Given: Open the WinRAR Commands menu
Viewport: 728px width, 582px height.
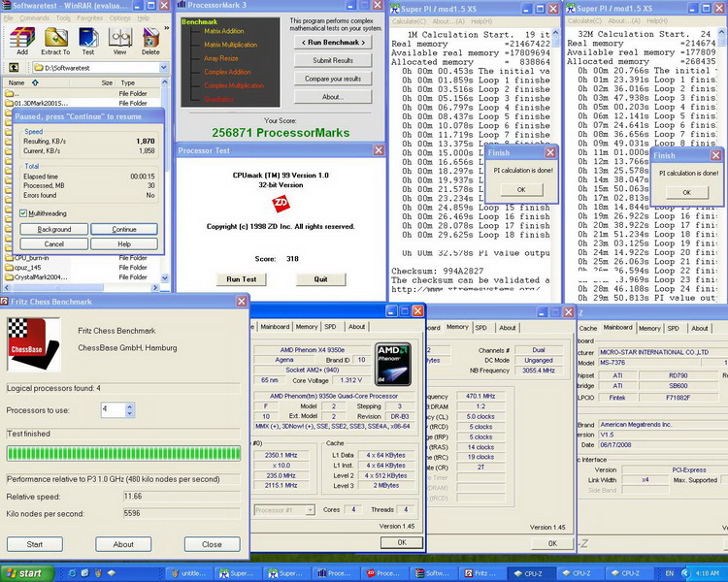Looking at the screenshot, I should pos(34,17).
